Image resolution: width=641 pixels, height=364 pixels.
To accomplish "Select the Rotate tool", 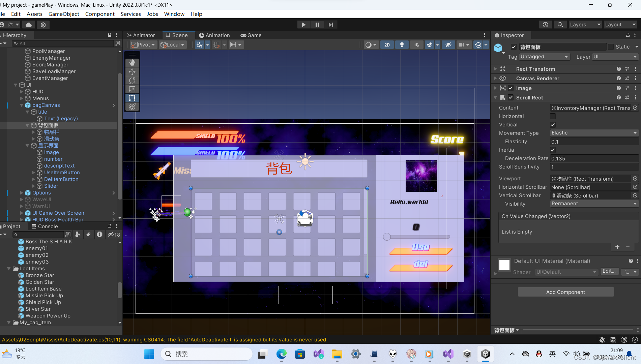I will tap(132, 80).
